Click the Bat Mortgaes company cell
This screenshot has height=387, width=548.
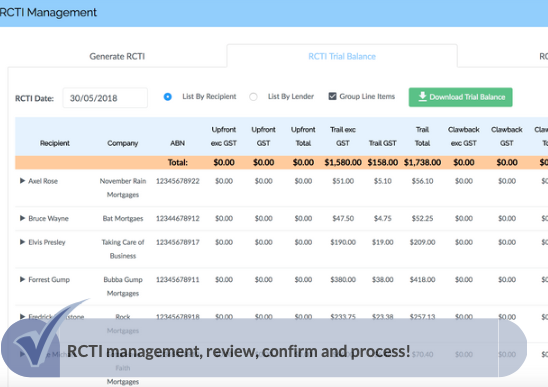(x=123, y=218)
